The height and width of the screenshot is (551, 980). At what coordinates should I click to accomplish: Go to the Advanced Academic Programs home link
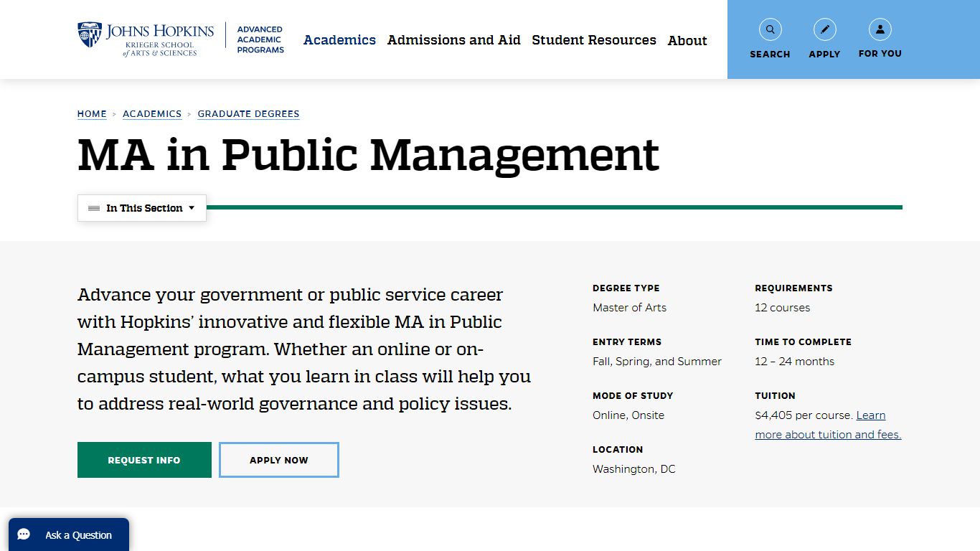[x=260, y=39]
